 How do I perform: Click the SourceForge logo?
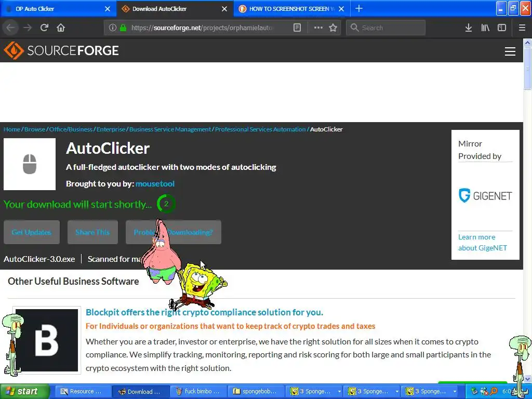pos(61,50)
